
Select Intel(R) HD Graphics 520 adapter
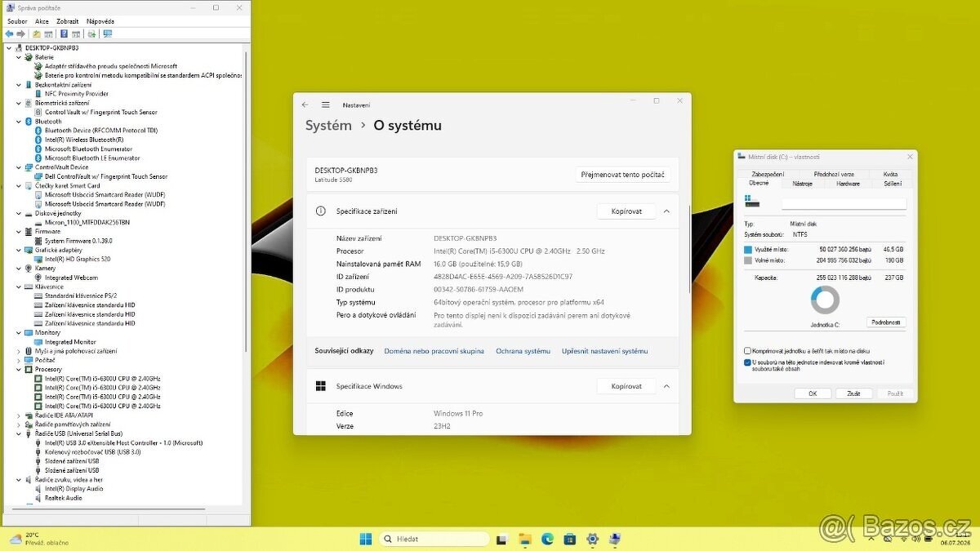click(x=78, y=259)
